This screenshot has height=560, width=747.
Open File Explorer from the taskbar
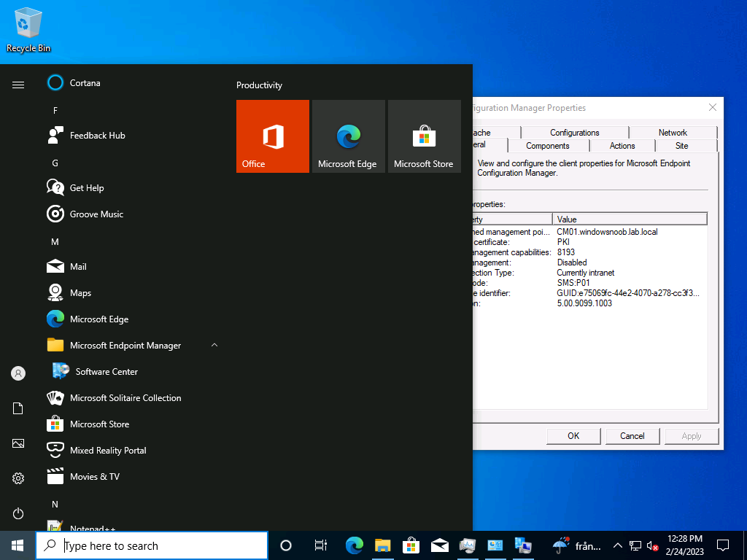(382, 545)
